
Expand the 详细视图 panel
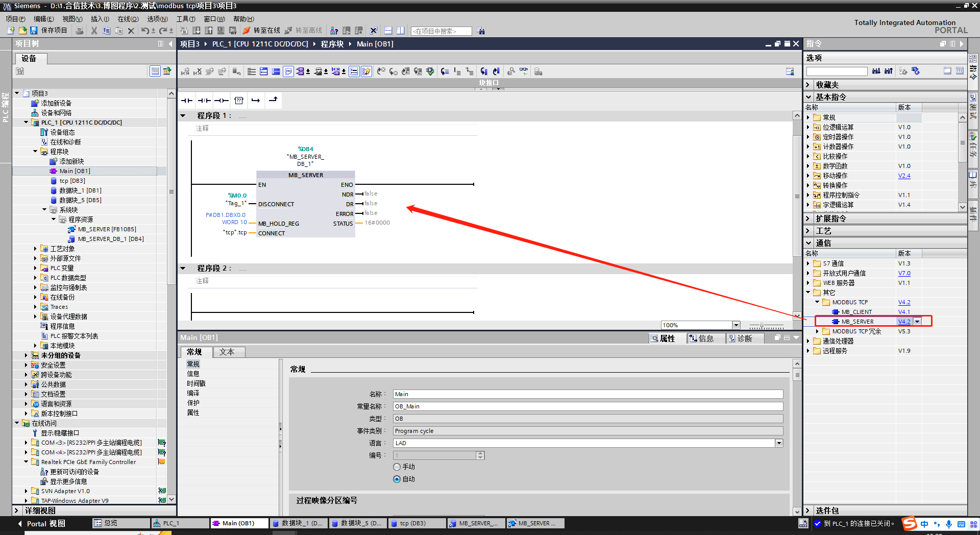(17, 510)
